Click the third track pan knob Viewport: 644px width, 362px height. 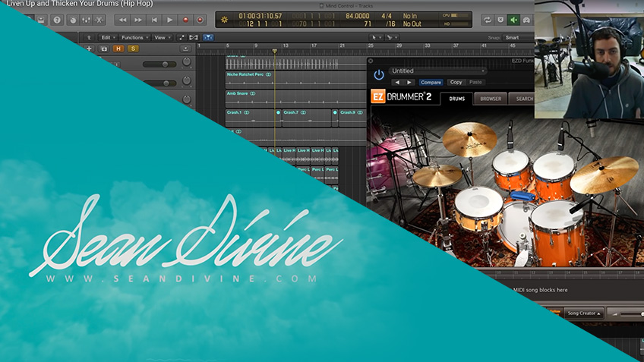click(187, 99)
